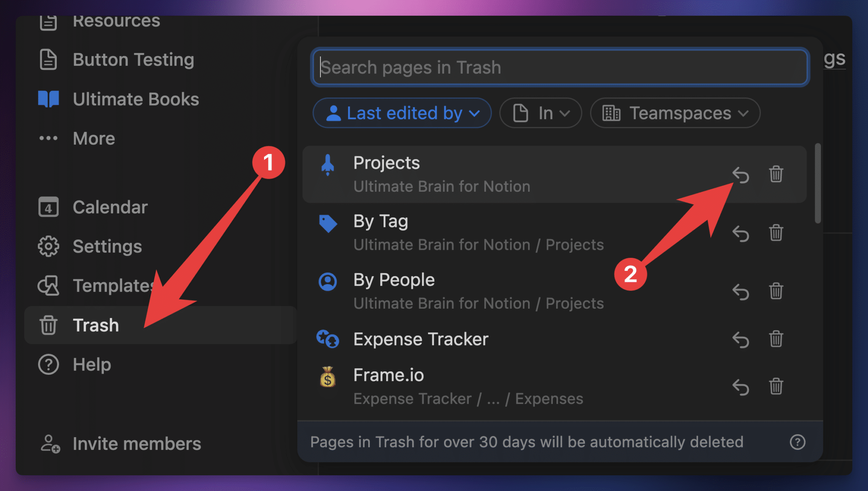Screen dimensions: 868x491
Task: Click Invite members
Action: point(136,444)
